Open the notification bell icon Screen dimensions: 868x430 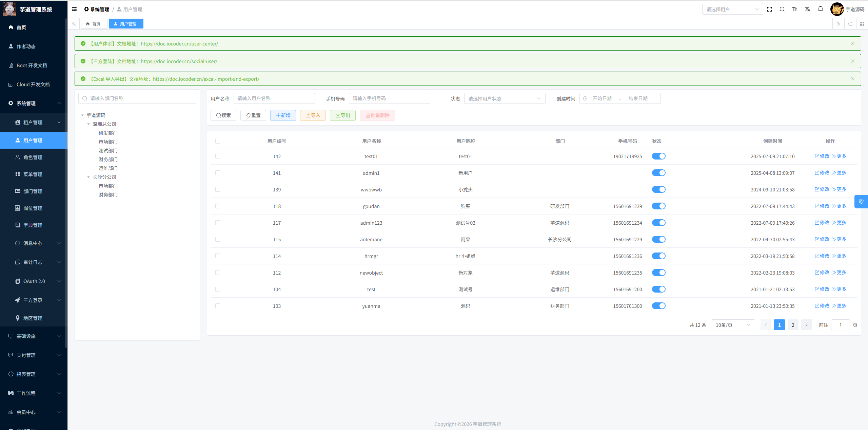pos(820,9)
